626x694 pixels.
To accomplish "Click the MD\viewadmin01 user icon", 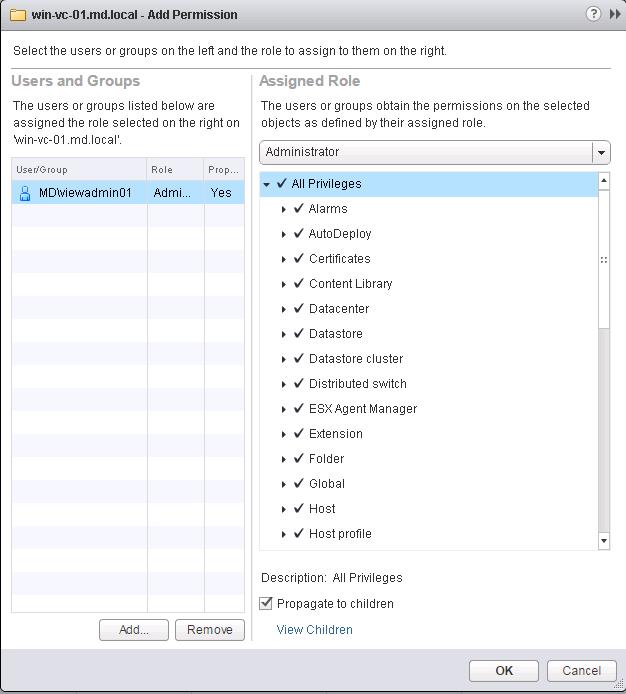I will tap(25, 194).
